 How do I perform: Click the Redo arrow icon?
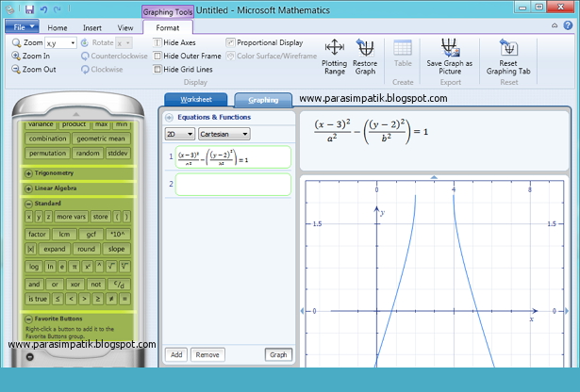click(x=57, y=9)
